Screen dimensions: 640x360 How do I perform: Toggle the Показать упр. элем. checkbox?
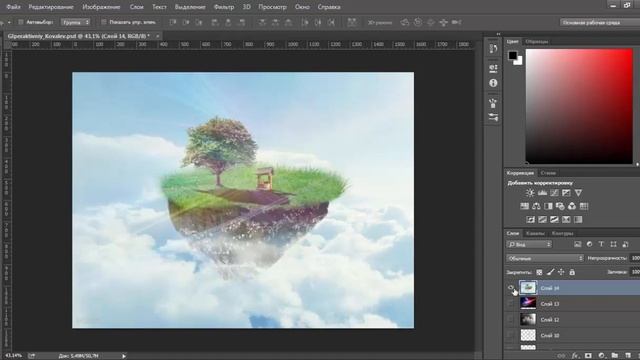coord(104,22)
